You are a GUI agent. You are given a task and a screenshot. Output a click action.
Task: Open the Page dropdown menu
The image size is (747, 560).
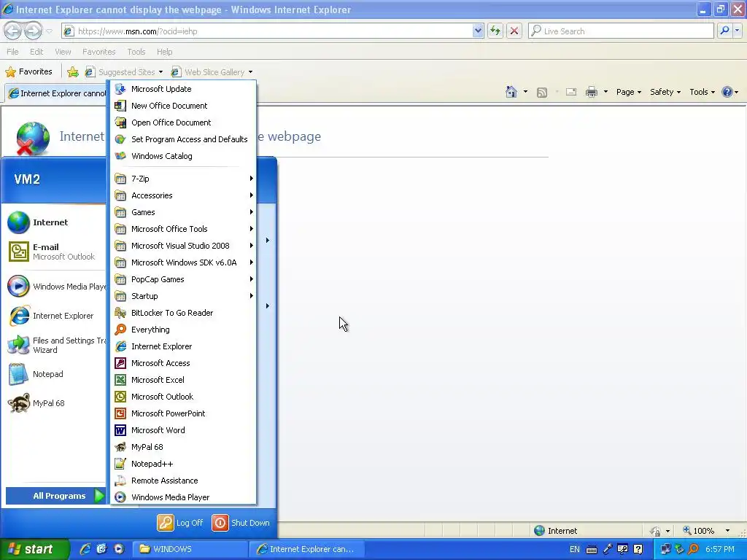(628, 92)
